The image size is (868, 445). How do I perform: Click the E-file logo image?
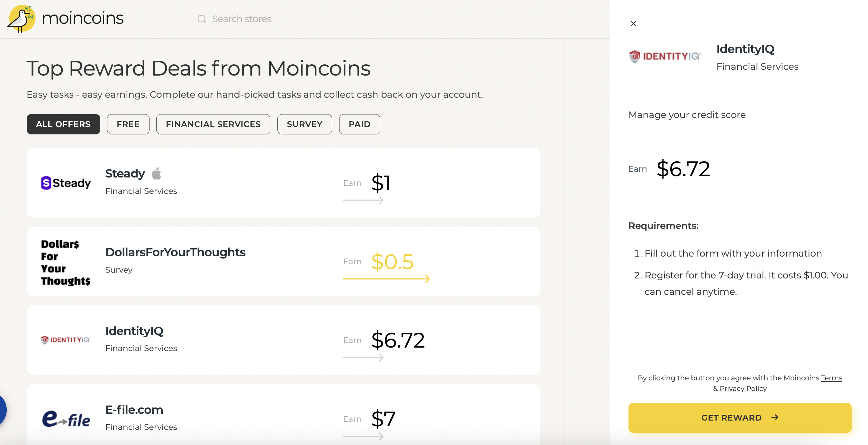pyautogui.click(x=66, y=418)
